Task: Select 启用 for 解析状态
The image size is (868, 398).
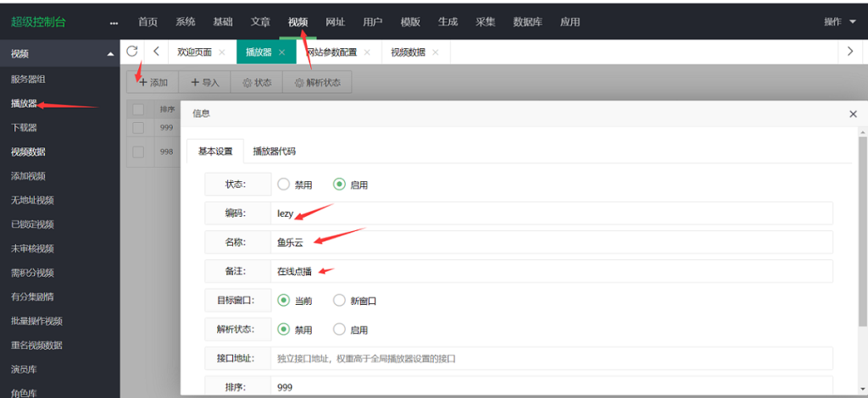Action: point(339,329)
